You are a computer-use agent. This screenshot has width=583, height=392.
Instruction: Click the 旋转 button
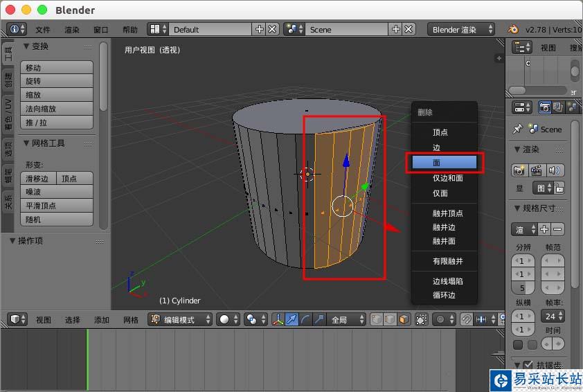click(57, 81)
